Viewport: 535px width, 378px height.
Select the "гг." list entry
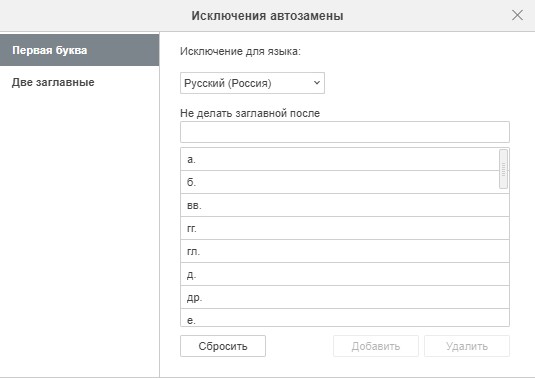point(345,228)
